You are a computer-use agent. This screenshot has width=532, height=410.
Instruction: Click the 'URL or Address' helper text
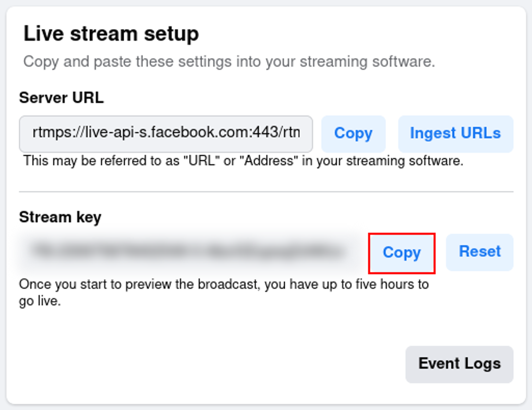(243, 160)
